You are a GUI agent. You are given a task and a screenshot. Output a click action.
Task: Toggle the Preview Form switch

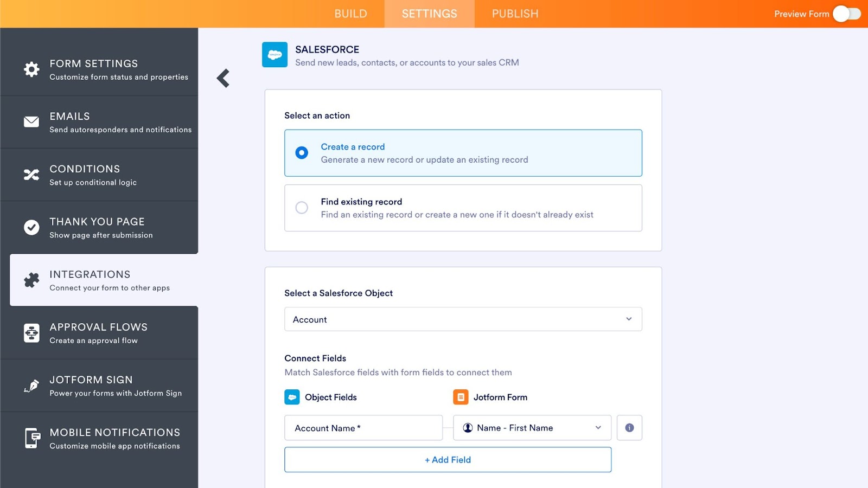[x=846, y=14]
